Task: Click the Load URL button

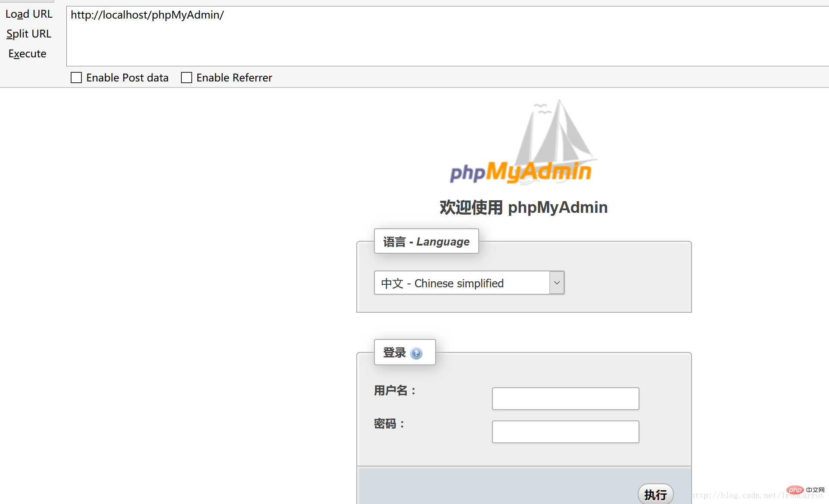Action: tap(29, 14)
